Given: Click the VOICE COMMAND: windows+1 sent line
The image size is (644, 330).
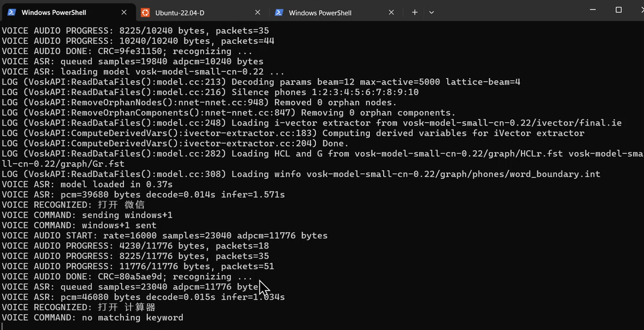Looking at the screenshot, I should 79,225.
